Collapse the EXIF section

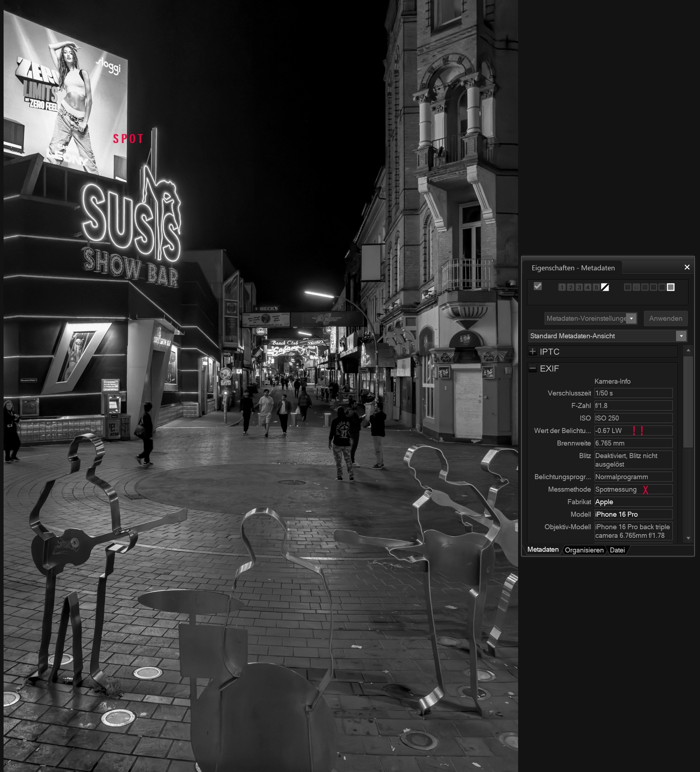click(x=532, y=368)
